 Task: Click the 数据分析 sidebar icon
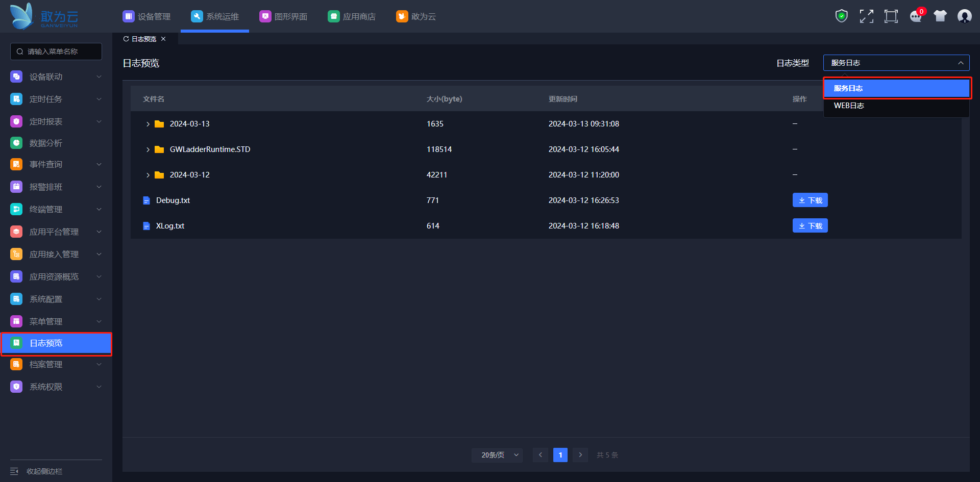click(x=16, y=143)
